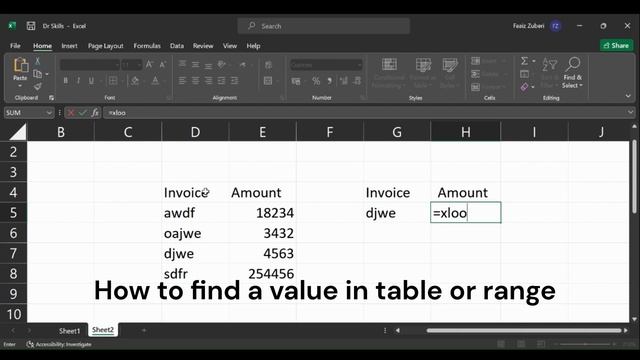Click Accessibility Investigate in status bar

(59, 344)
